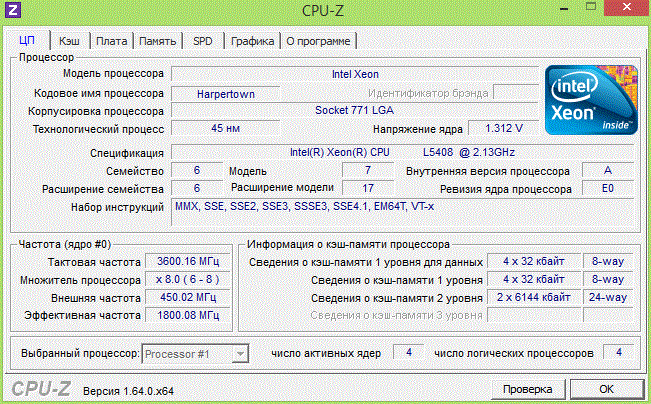This screenshot has height=404, width=651.
Task: Click the core revision value E0
Action: point(608,189)
